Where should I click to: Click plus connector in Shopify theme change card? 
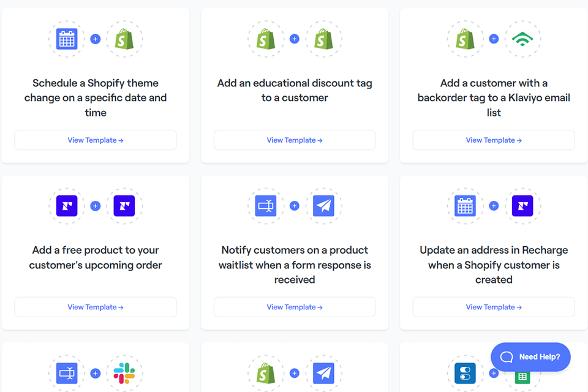(x=96, y=39)
